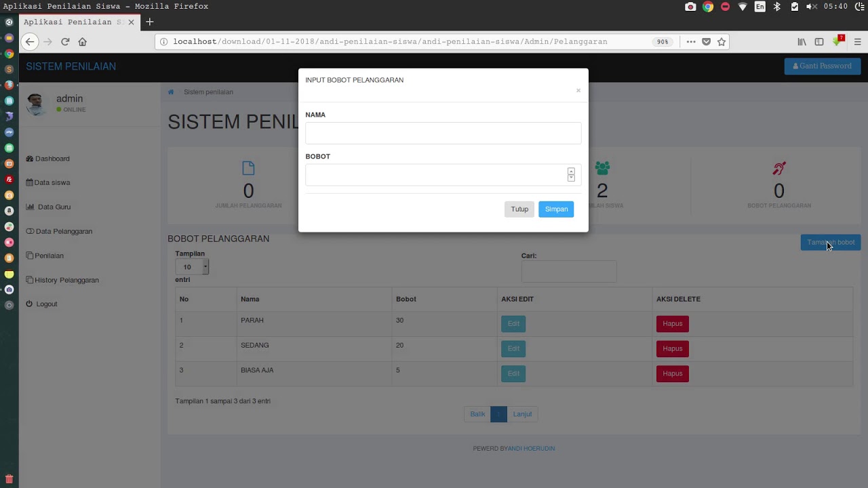The width and height of the screenshot is (868, 488).
Task: Open the Firefox hamburger menu
Action: pyautogui.click(x=857, y=41)
